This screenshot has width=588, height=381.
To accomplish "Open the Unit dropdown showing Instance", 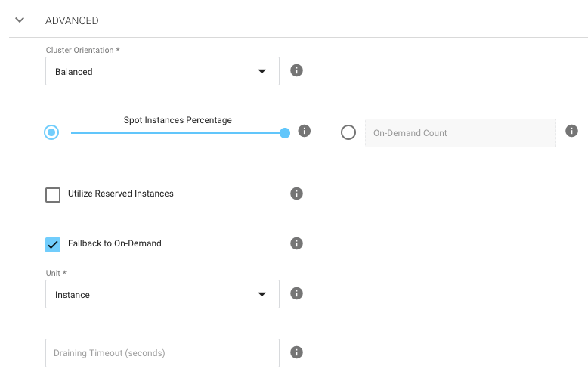I will pyautogui.click(x=162, y=294).
